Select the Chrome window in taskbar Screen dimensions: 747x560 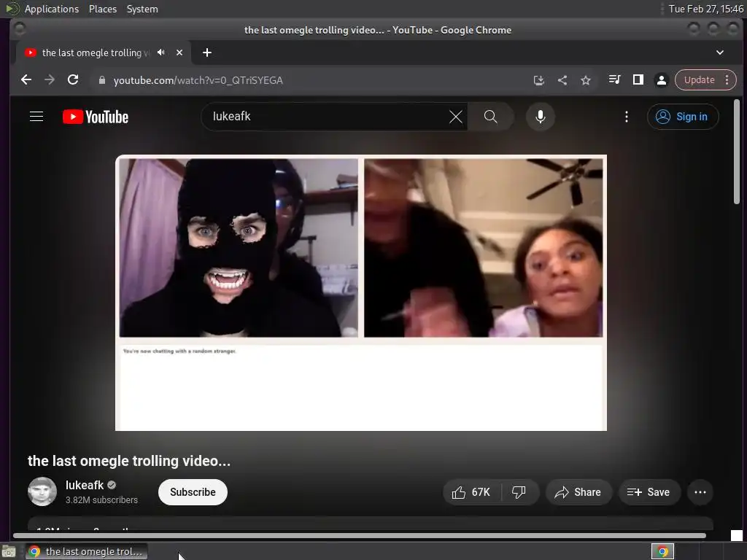(87, 551)
